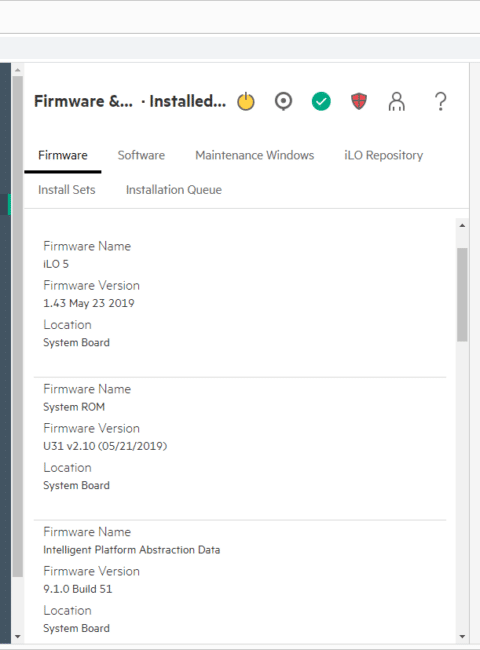Viewport: 480px width, 650px height.
Task: Click the left pane scroll-down arrow
Action: [x=17, y=636]
